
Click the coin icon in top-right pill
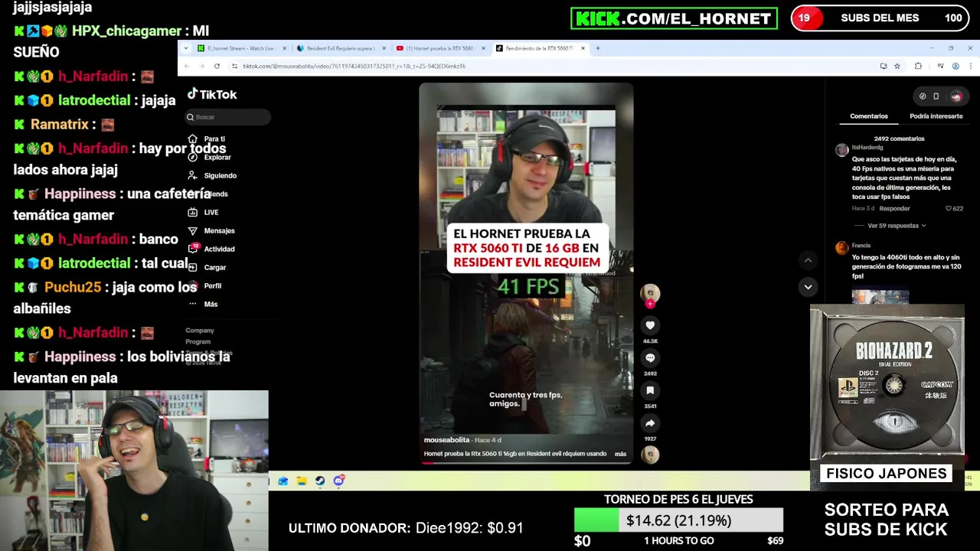(x=923, y=96)
